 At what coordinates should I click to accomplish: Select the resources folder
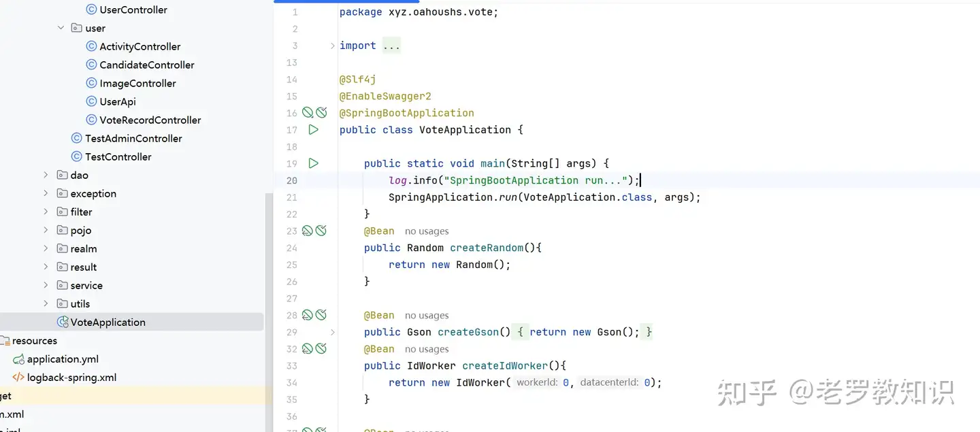point(34,341)
